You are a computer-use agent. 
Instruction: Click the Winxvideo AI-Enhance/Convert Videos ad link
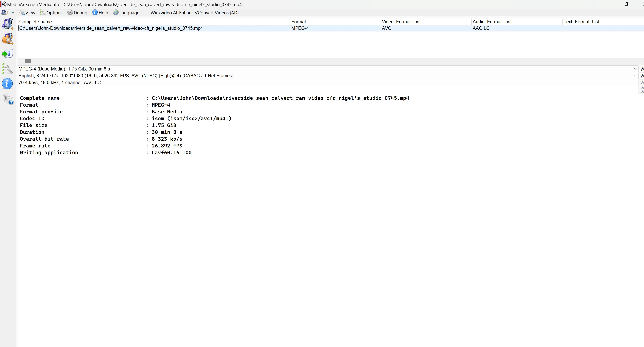[194, 13]
